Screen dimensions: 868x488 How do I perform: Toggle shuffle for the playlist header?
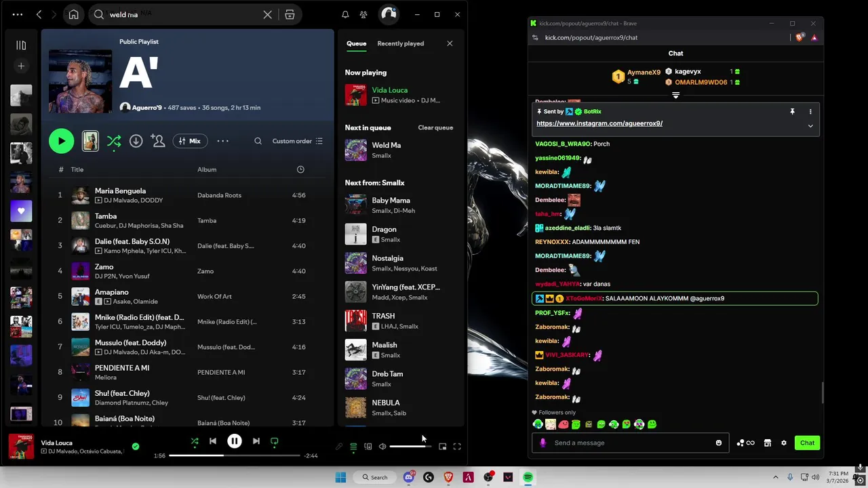[x=114, y=141]
